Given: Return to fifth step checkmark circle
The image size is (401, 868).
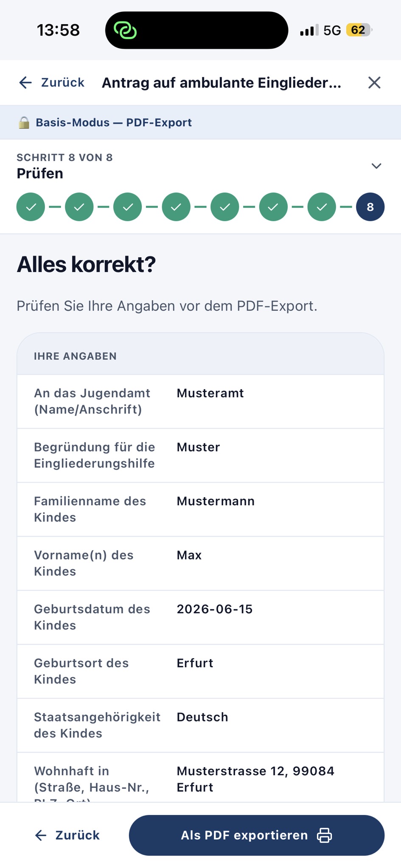Looking at the screenshot, I should coord(225,207).
